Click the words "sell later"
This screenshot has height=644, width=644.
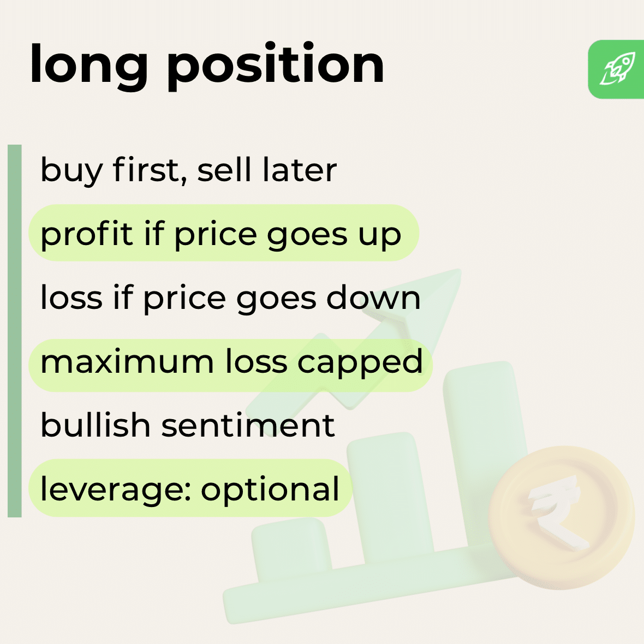pyautogui.click(x=267, y=170)
